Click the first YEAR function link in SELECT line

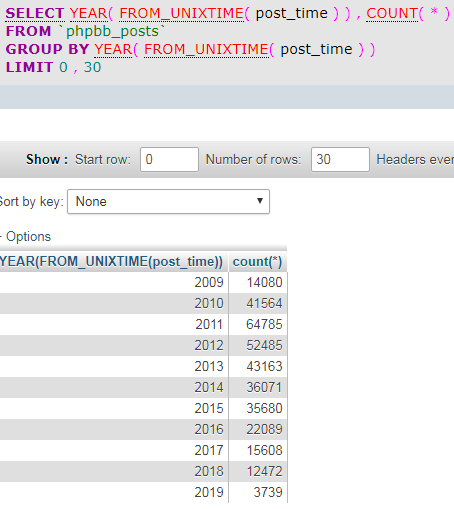pyautogui.click(x=89, y=13)
